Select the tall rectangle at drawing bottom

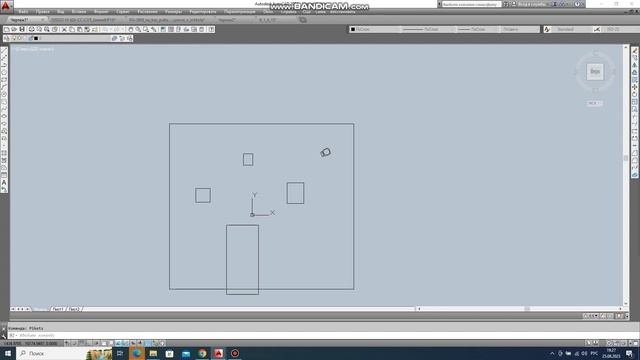tap(242, 260)
